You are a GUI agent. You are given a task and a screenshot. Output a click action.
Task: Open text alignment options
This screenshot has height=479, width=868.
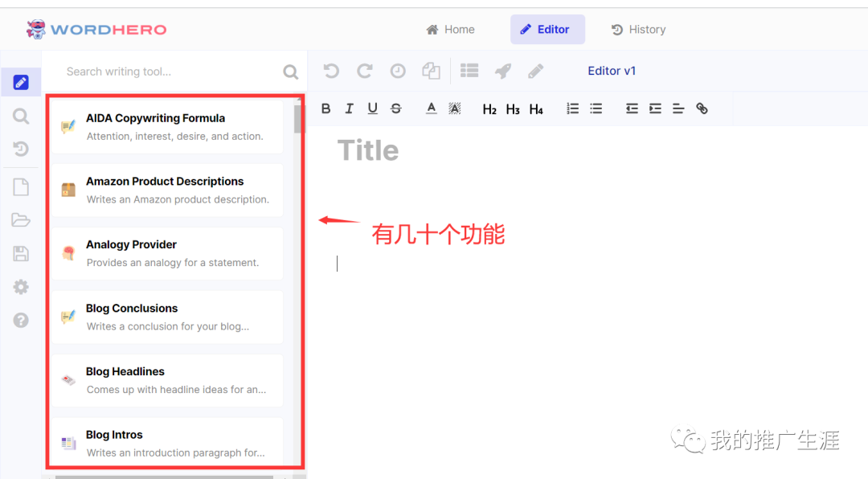click(678, 108)
